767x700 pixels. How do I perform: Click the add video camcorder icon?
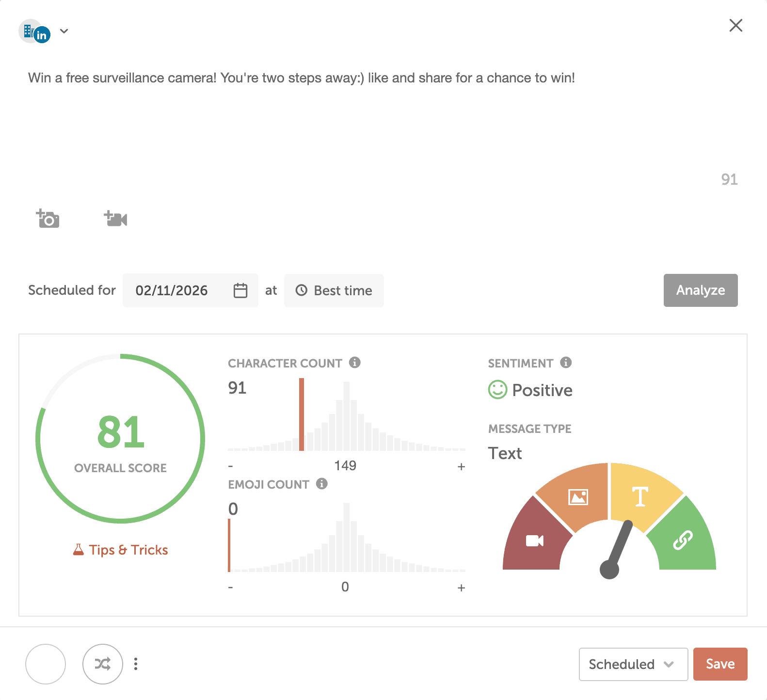pyautogui.click(x=115, y=219)
